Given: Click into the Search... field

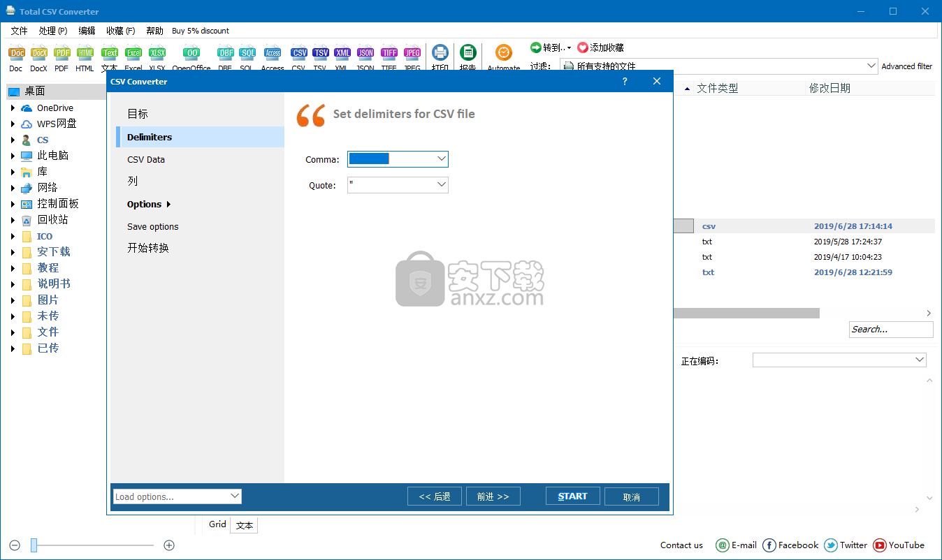Looking at the screenshot, I should click(891, 330).
